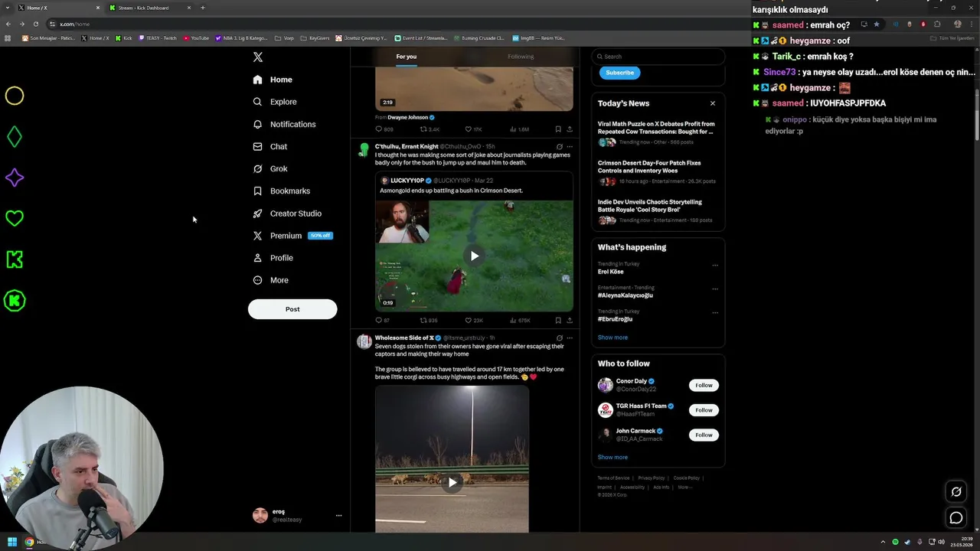
Task: Click the Terms of Service footer link
Action: [x=613, y=478]
